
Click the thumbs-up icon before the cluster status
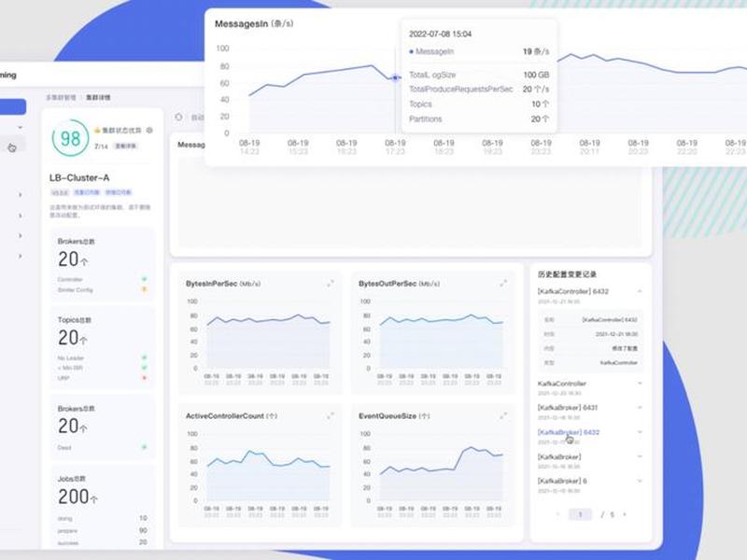pos(97,130)
